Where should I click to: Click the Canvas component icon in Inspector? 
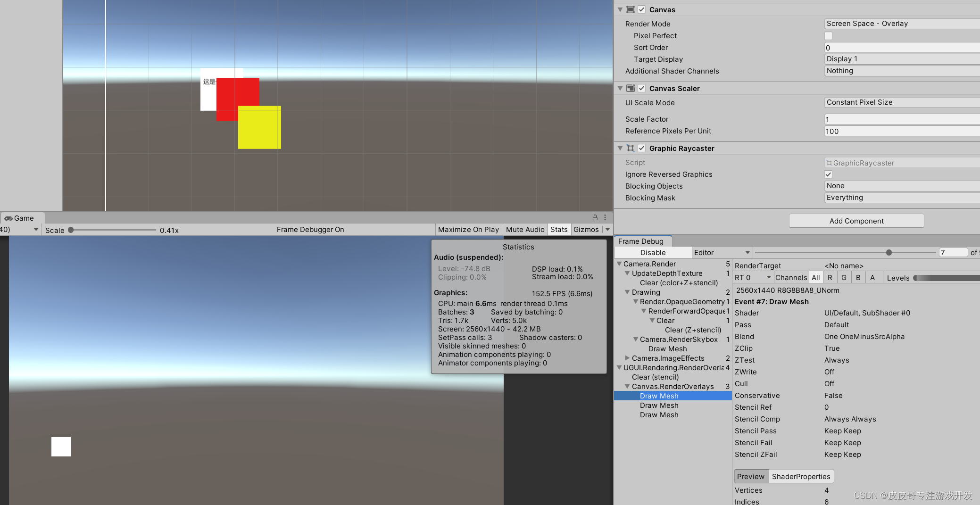tap(631, 9)
